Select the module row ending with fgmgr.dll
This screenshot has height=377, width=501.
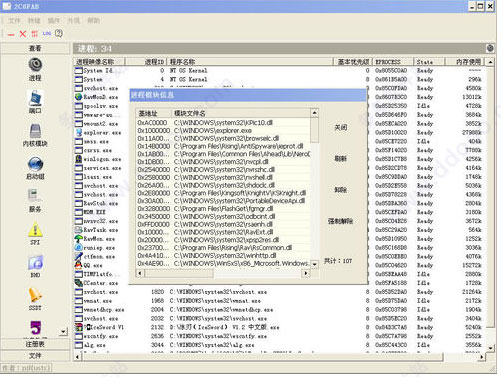223,209
